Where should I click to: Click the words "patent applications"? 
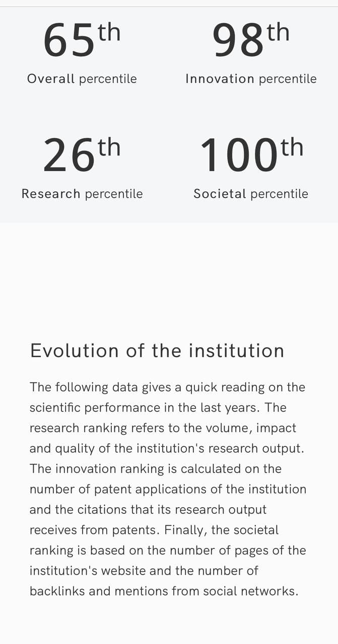point(162,489)
